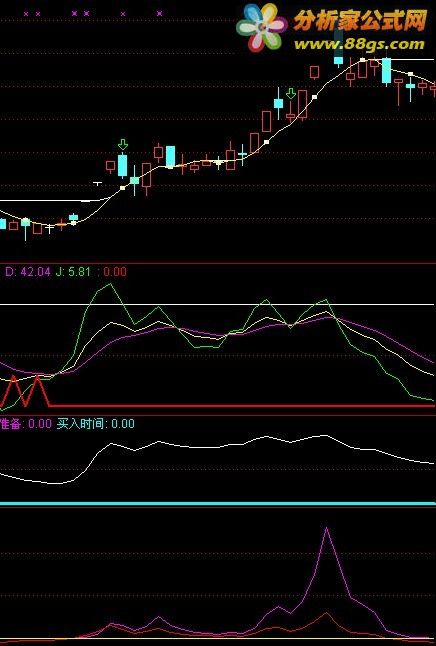436x646 pixels.
Task: Click the 买入时间: 0.00 indicator label
Action: click(96, 424)
